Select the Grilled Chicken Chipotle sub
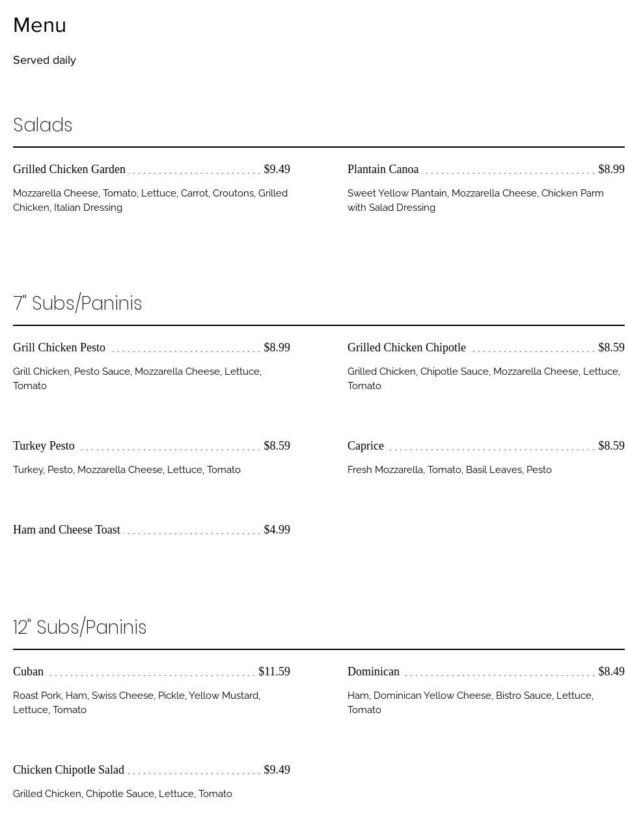 407,347
